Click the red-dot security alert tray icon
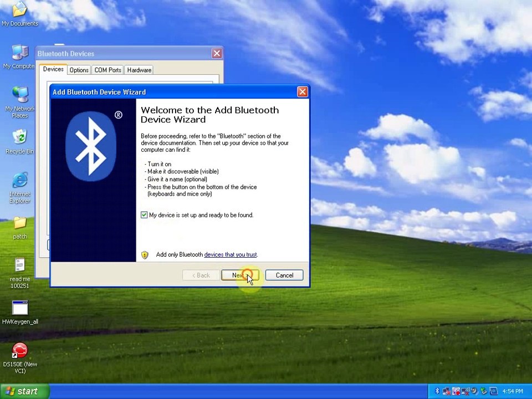 pyautogui.click(x=456, y=391)
